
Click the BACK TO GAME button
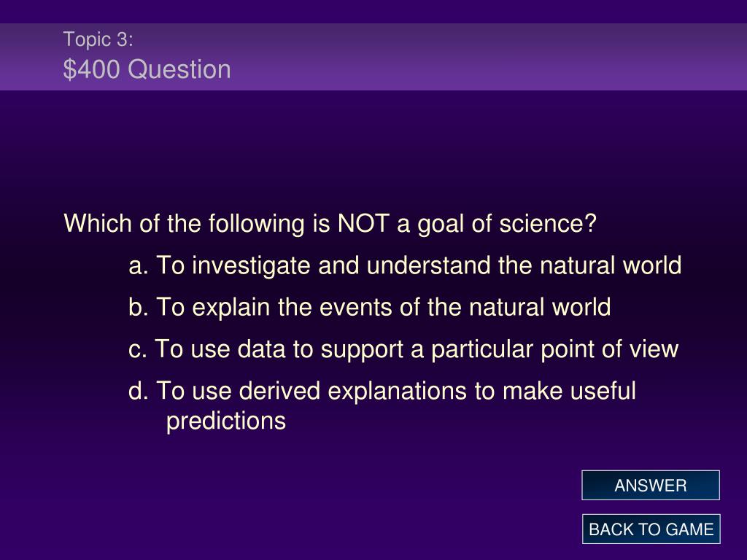click(651, 529)
